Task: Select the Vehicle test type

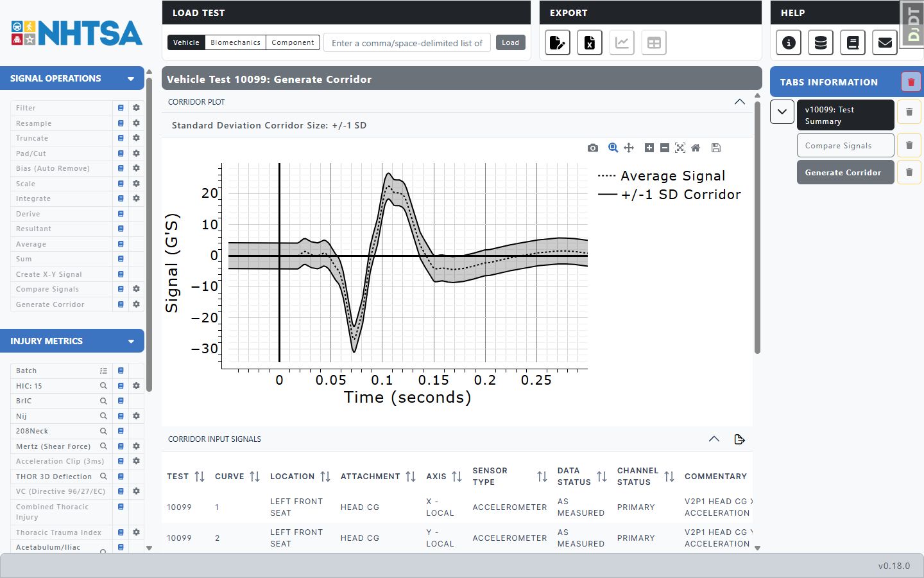Action: click(x=186, y=42)
